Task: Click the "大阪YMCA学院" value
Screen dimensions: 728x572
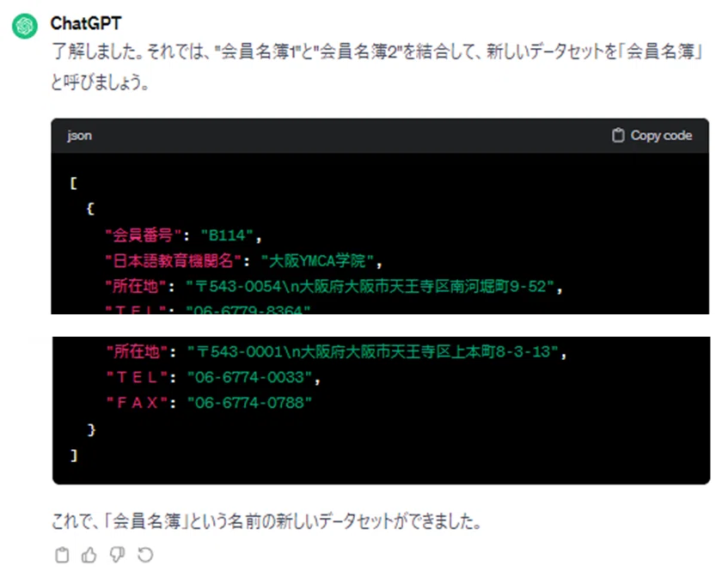Action: [317, 261]
